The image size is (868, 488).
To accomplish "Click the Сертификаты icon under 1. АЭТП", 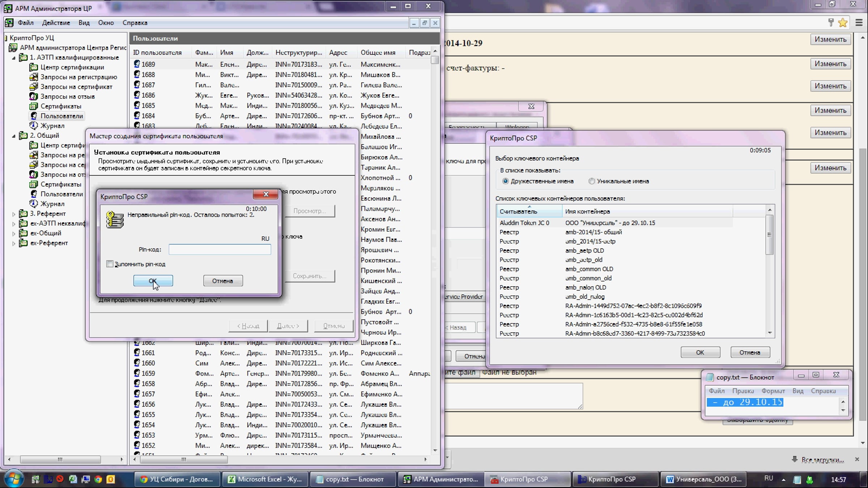I will 34,106.
